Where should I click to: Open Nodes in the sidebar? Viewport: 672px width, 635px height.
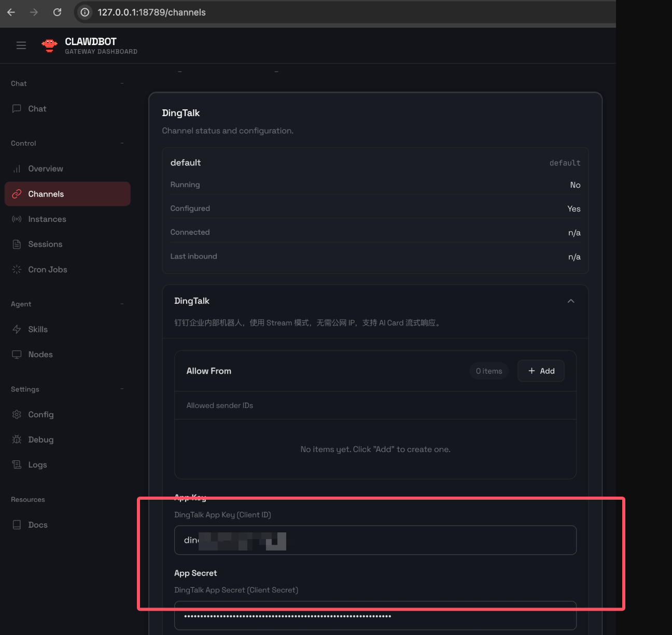40,355
